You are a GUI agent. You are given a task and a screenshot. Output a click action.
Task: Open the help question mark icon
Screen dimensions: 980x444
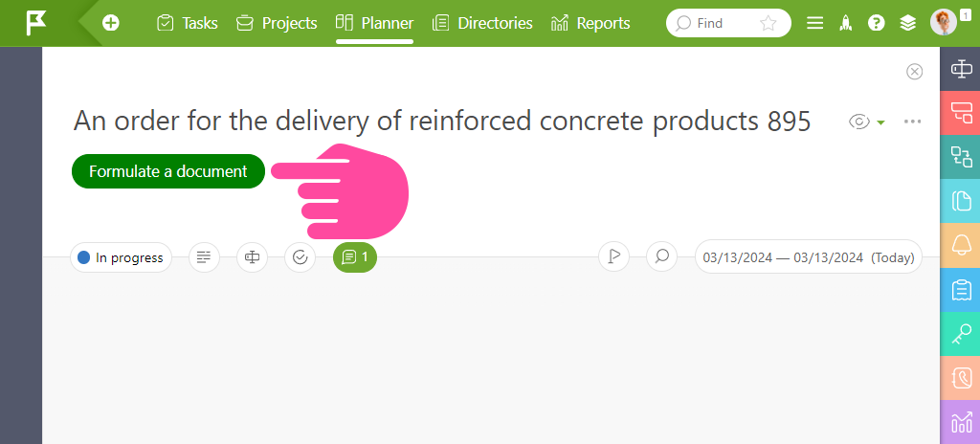click(x=877, y=23)
